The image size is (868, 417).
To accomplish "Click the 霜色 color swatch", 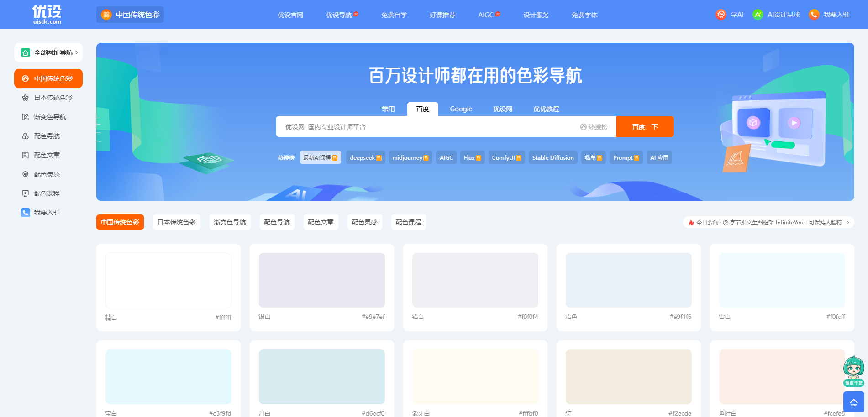I will [628, 280].
